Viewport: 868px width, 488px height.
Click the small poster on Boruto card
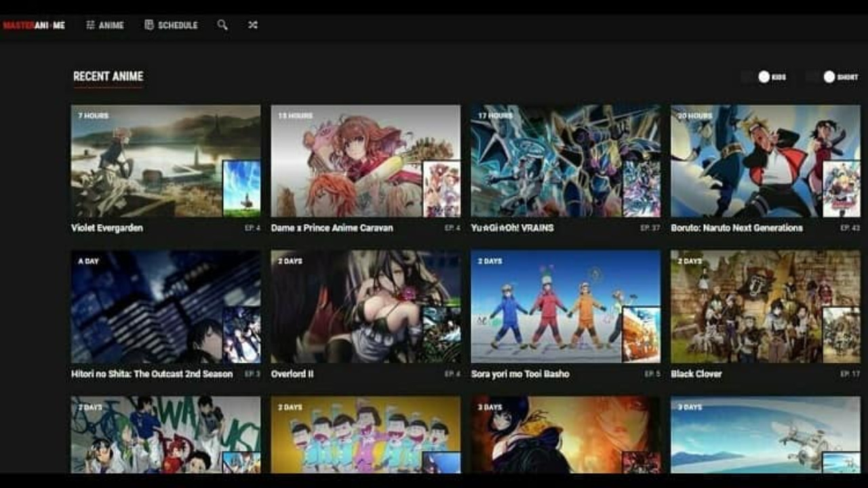click(x=842, y=188)
